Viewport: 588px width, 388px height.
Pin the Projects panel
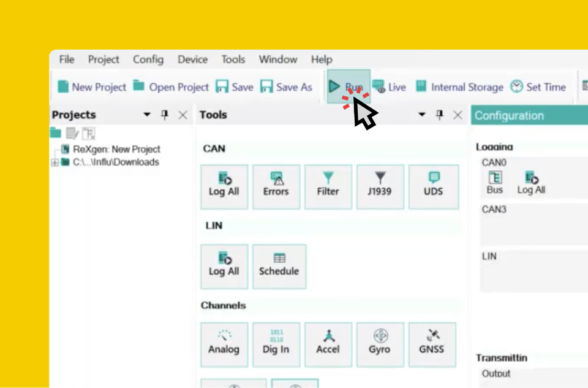point(165,115)
